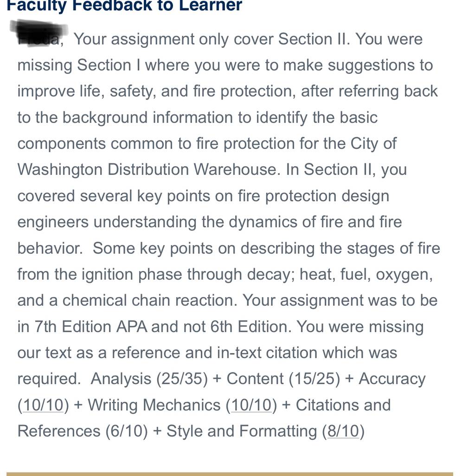Screen dimensions: 475x476
Task: Click the words Washington Distribution Warehouse
Action: 148,169
